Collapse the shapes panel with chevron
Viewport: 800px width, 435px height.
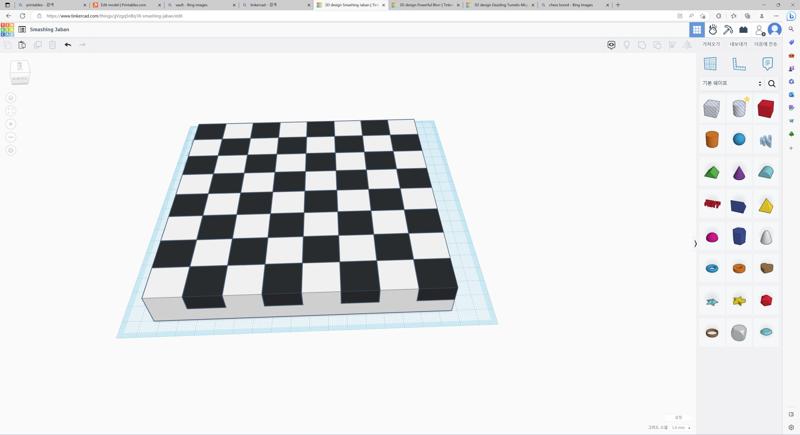pyautogui.click(x=695, y=244)
